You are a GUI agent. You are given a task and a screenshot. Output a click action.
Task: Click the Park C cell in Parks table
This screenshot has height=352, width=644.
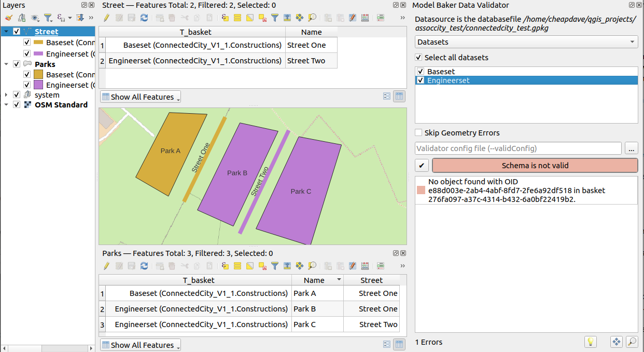317,324
